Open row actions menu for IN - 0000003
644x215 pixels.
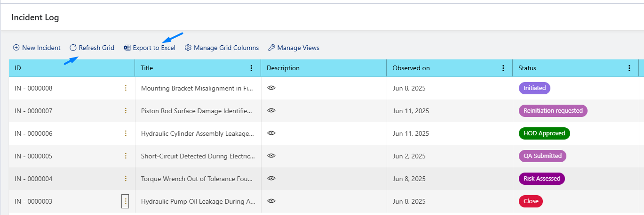pos(125,201)
